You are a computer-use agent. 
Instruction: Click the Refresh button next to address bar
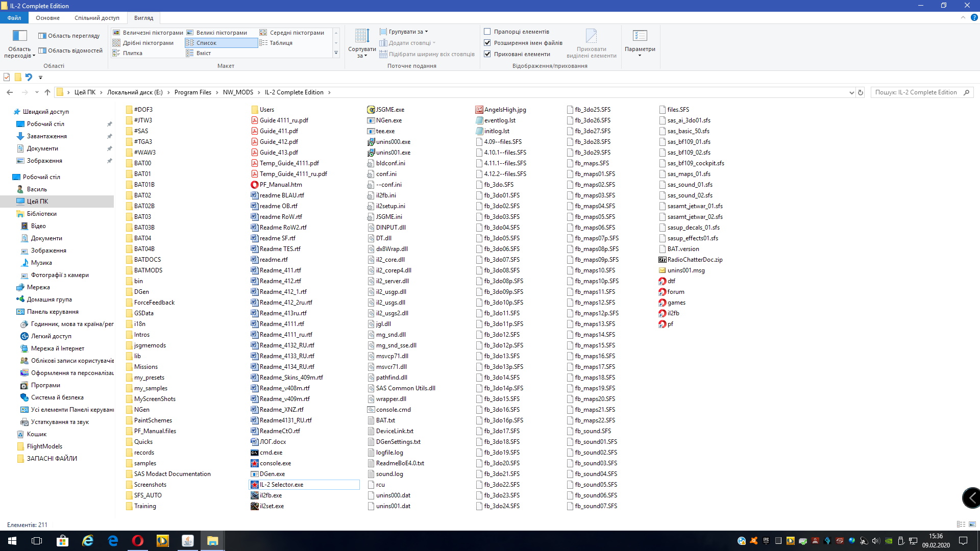point(861,92)
